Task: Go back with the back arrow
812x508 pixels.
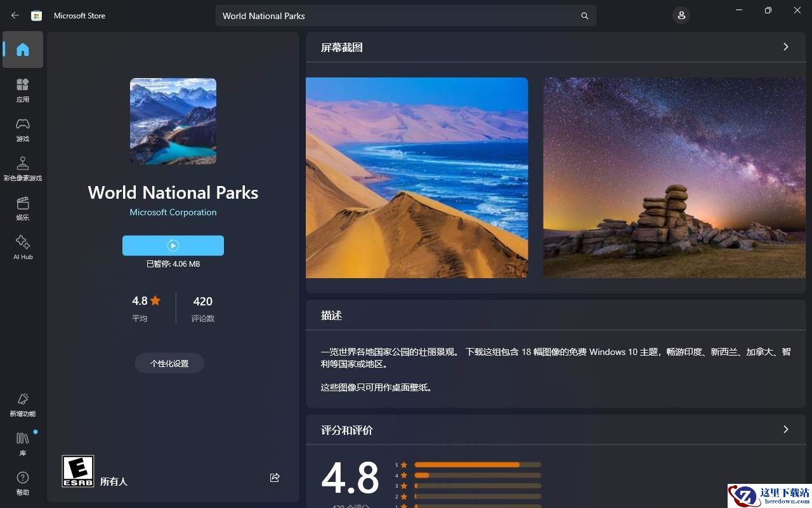Action: (x=15, y=15)
